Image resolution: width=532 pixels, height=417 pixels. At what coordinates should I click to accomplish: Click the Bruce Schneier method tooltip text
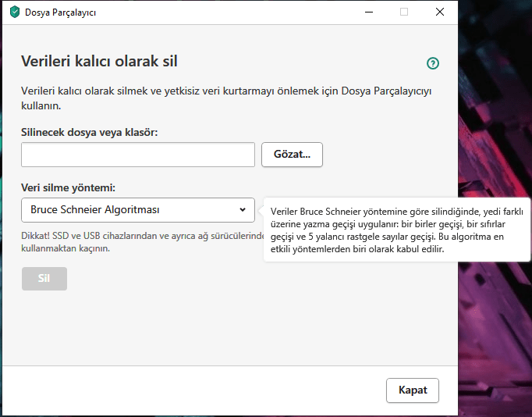point(396,230)
